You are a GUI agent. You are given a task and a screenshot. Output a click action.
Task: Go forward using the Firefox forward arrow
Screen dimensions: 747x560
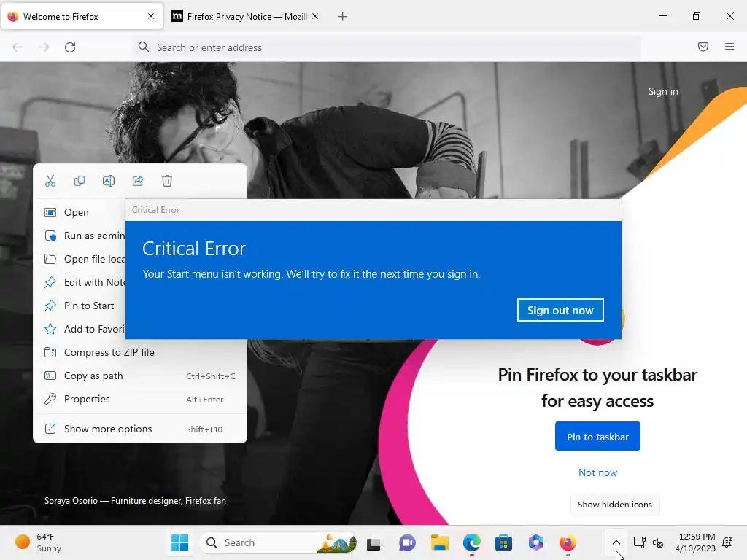[x=44, y=47]
